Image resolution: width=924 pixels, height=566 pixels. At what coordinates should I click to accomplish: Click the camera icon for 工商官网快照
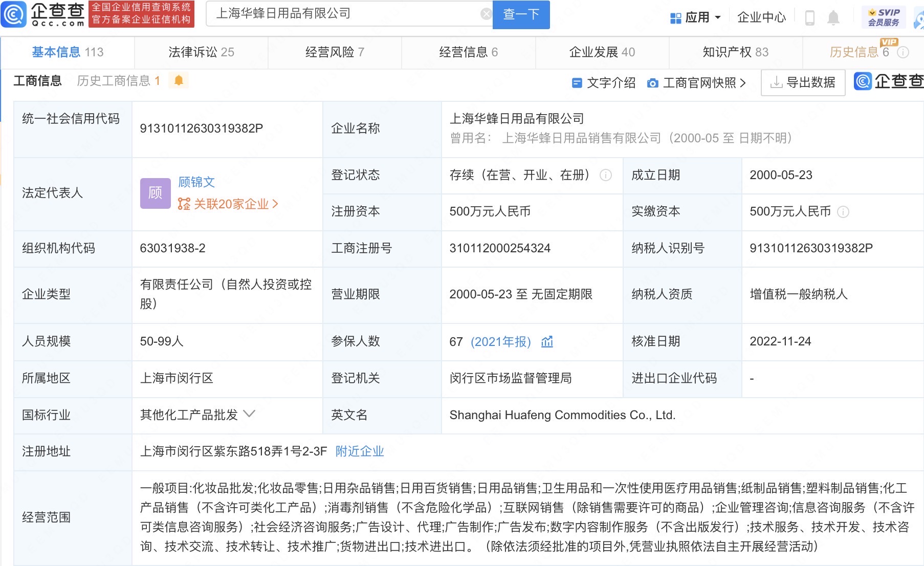point(652,83)
